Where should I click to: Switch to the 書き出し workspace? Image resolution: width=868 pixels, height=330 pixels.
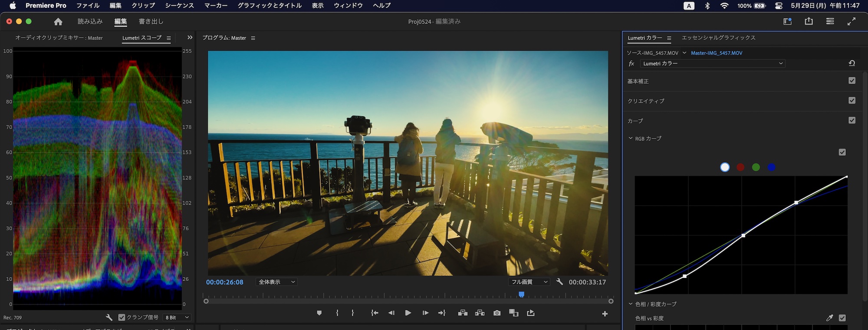click(151, 21)
